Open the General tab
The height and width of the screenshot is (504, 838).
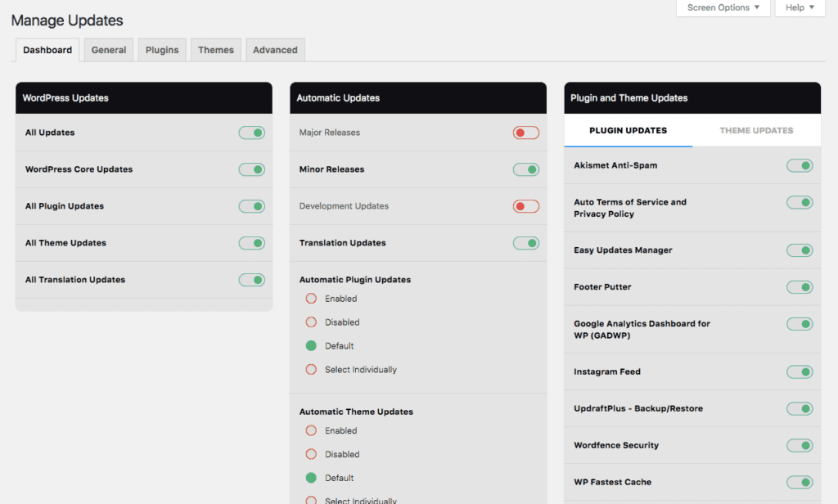[109, 50]
